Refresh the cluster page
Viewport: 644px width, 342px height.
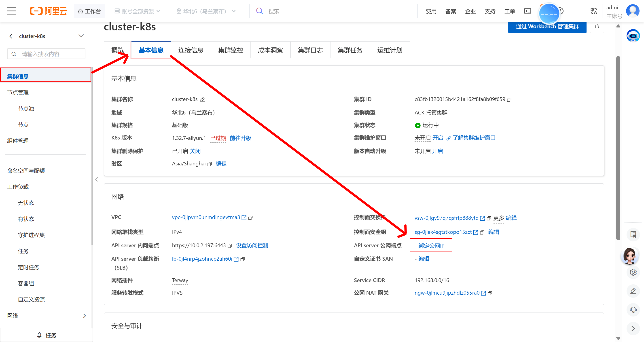(597, 27)
